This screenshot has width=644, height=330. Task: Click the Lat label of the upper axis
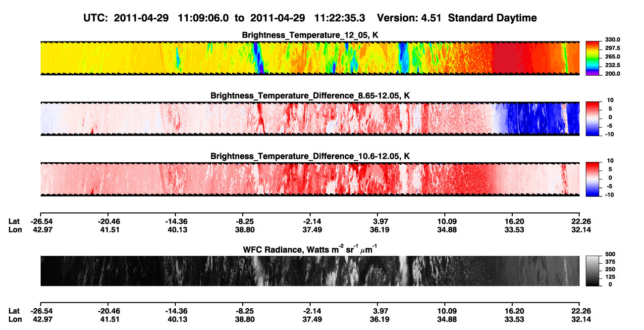click(x=14, y=221)
